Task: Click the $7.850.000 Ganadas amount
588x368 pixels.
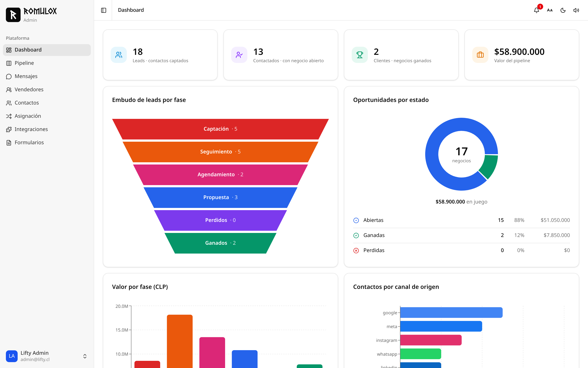Action: (557, 235)
